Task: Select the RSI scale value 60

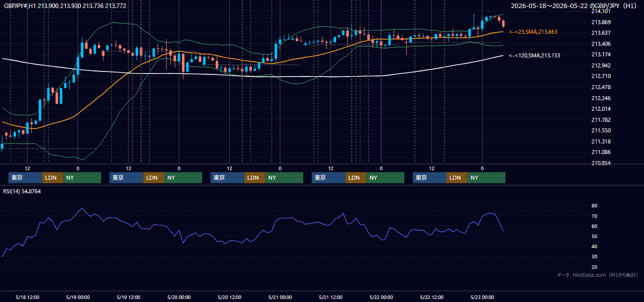Action: pos(594,226)
